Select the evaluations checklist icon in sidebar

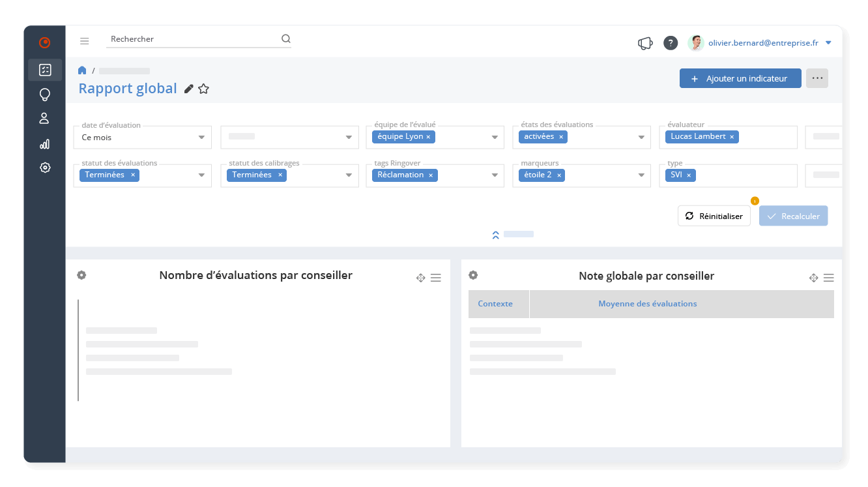pos(44,70)
